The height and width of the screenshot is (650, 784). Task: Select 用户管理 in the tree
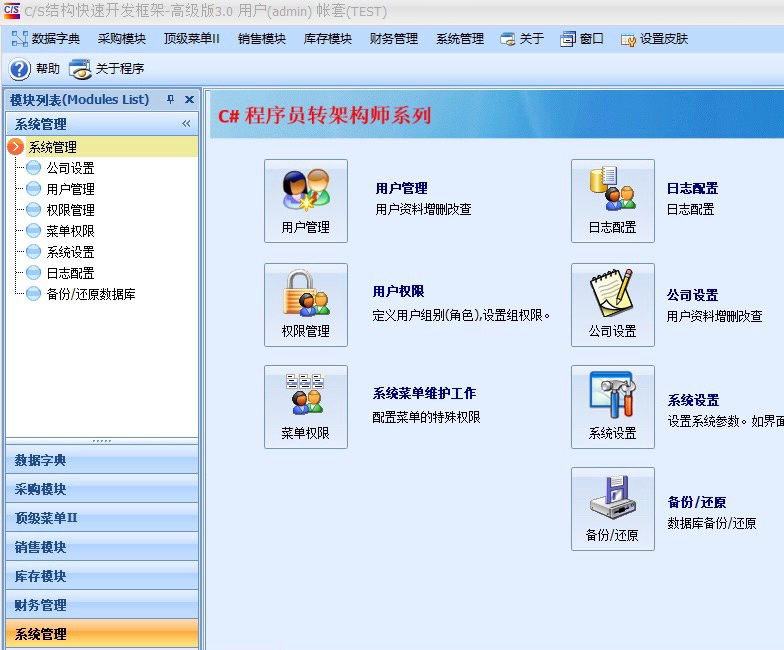70,189
